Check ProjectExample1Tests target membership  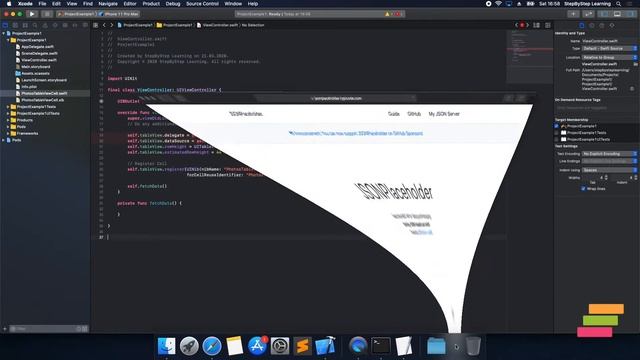click(556, 133)
